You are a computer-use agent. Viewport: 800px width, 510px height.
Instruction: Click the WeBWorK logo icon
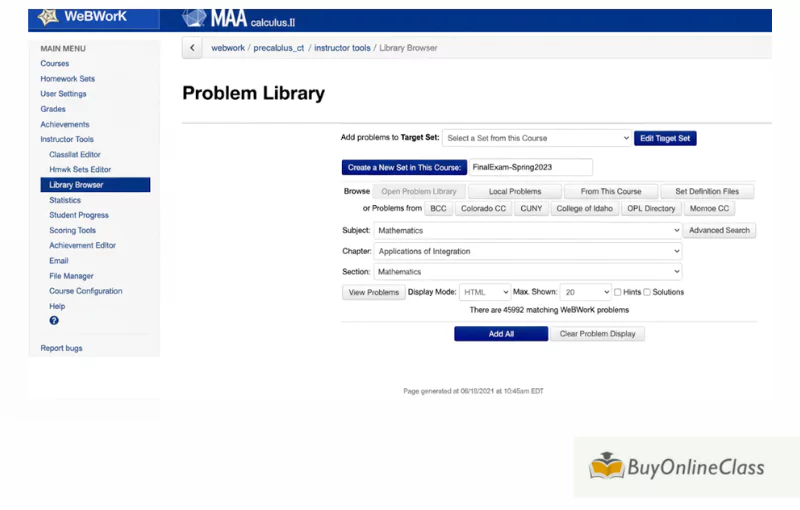click(x=48, y=17)
